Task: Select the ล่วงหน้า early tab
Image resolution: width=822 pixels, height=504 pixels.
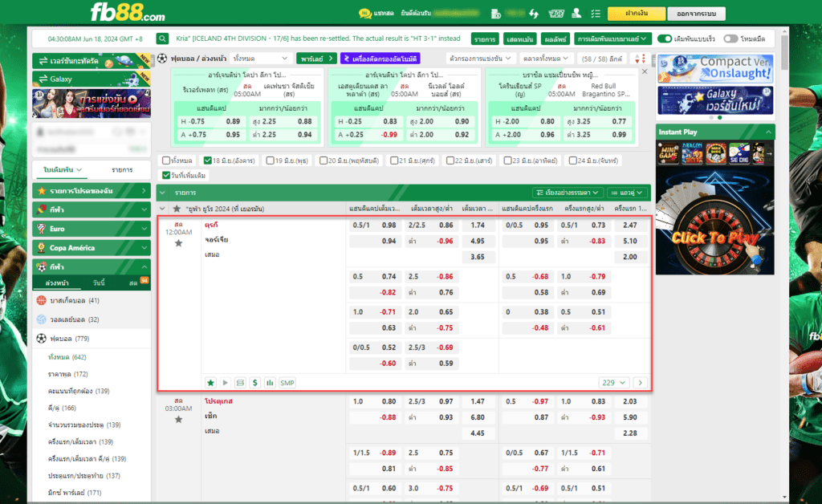Action: (x=57, y=282)
